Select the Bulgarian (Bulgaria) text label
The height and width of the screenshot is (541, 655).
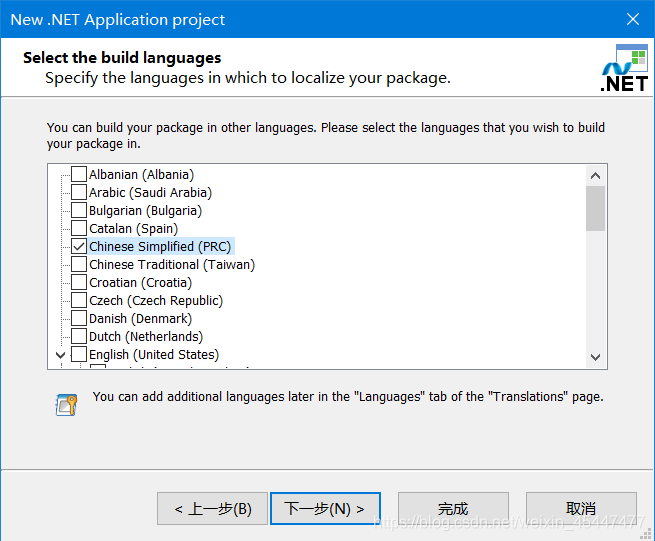[x=145, y=211]
